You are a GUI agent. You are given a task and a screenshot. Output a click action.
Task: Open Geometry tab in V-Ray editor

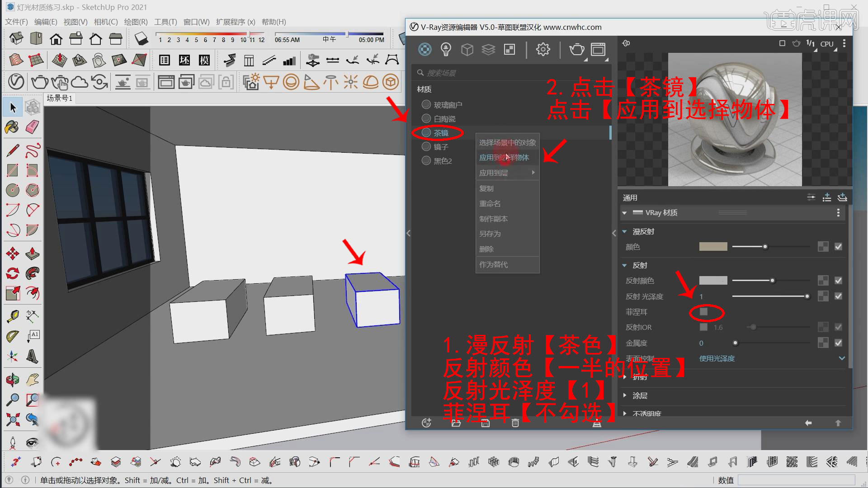(x=467, y=49)
